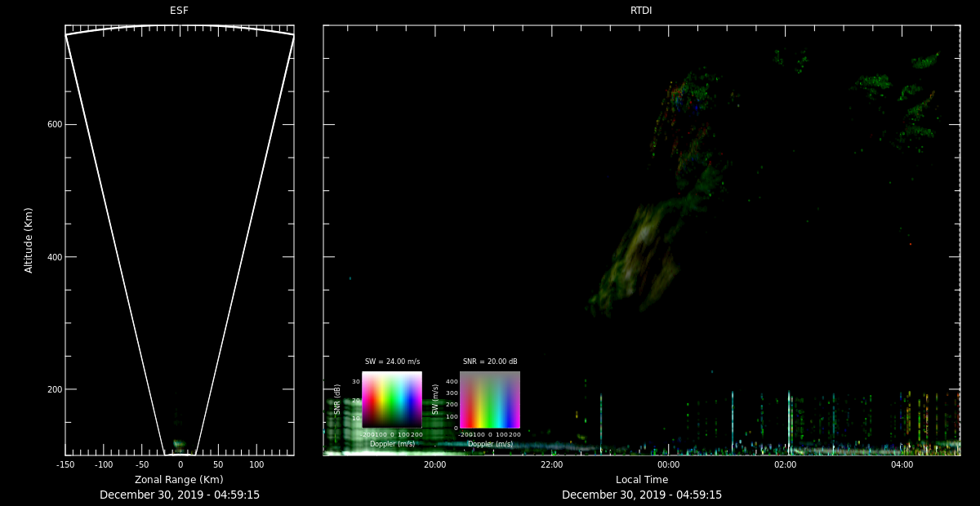Viewport: 980px width, 506px height.
Task: Click the SNR versus Doppler color legend square
Action: point(392,400)
